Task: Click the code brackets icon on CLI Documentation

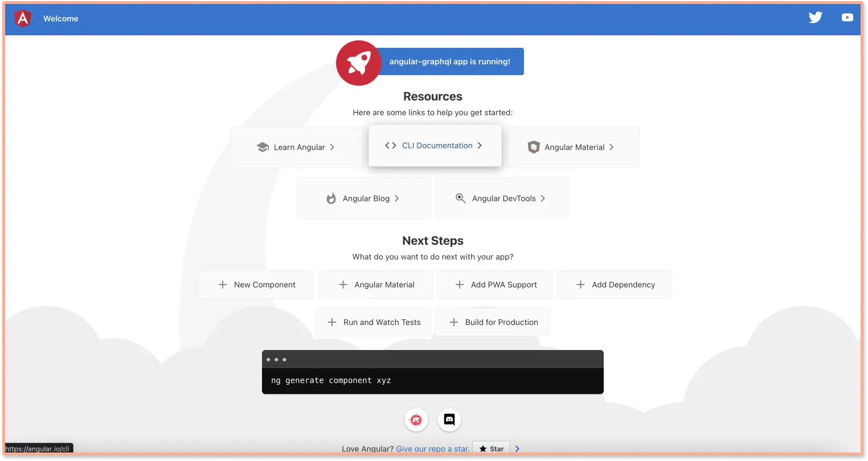Action: [x=391, y=146]
